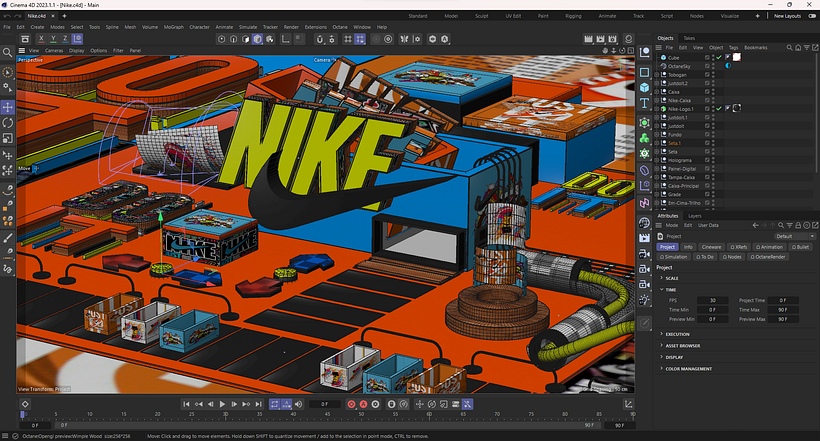Expand the SCALE section
The image size is (820, 441).
point(672,278)
